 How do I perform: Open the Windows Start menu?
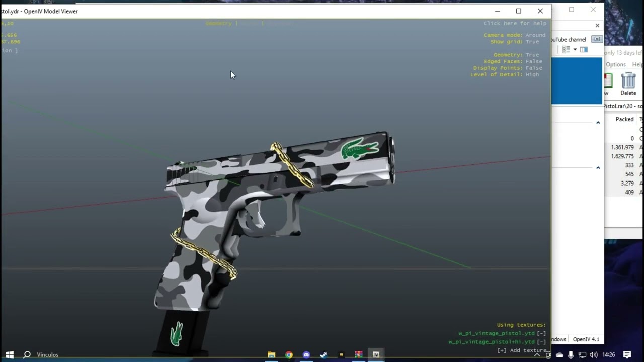click(10, 354)
